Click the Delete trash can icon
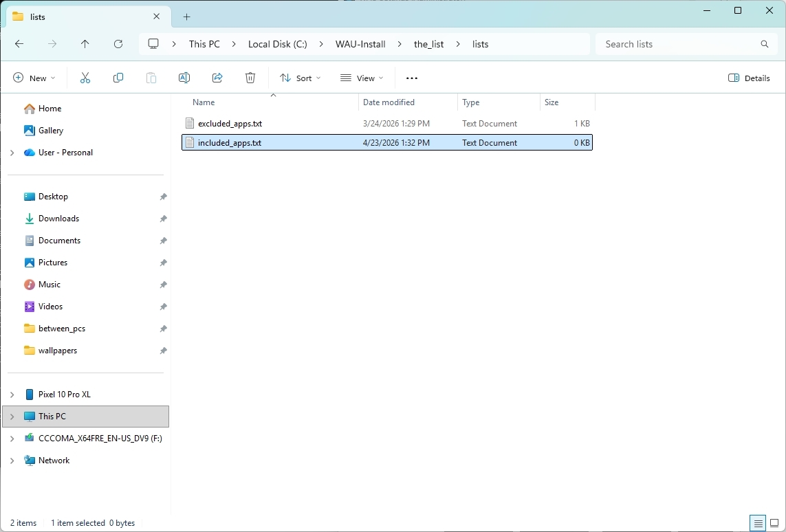The height and width of the screenshot is (532, 786). coord(250,78)
